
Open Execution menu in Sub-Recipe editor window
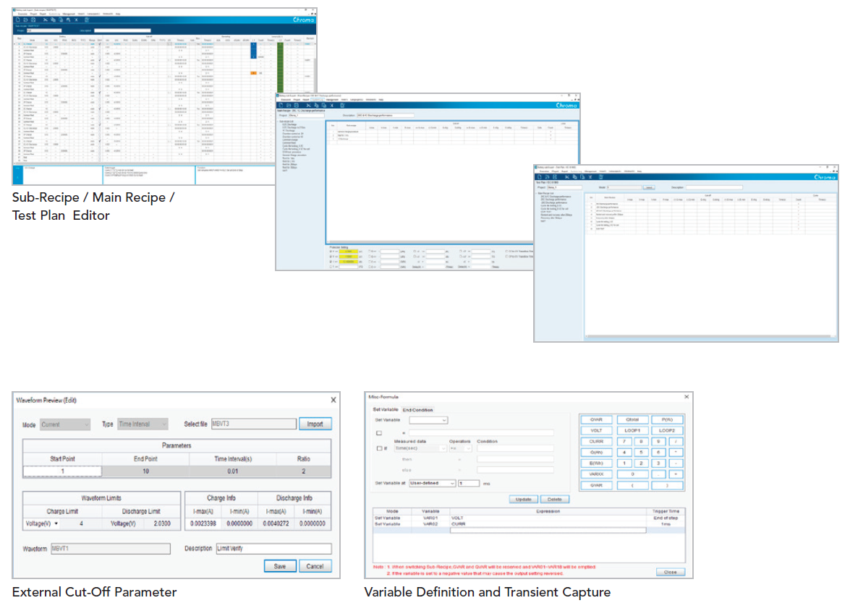tap(22, 14)
